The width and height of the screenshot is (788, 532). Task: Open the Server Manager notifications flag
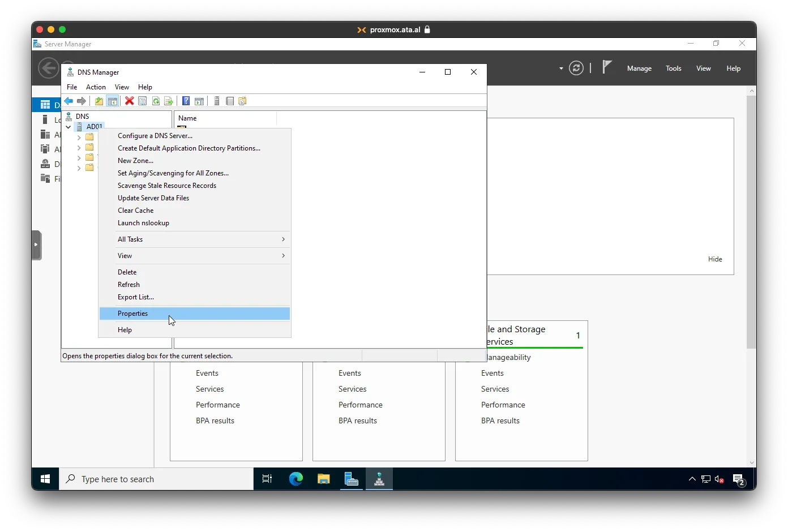[607, 67]
